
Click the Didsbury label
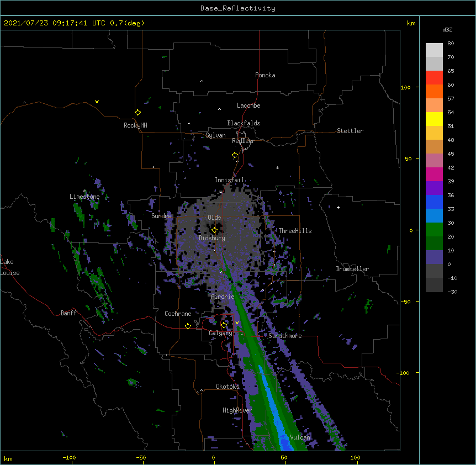click(212, 238)
